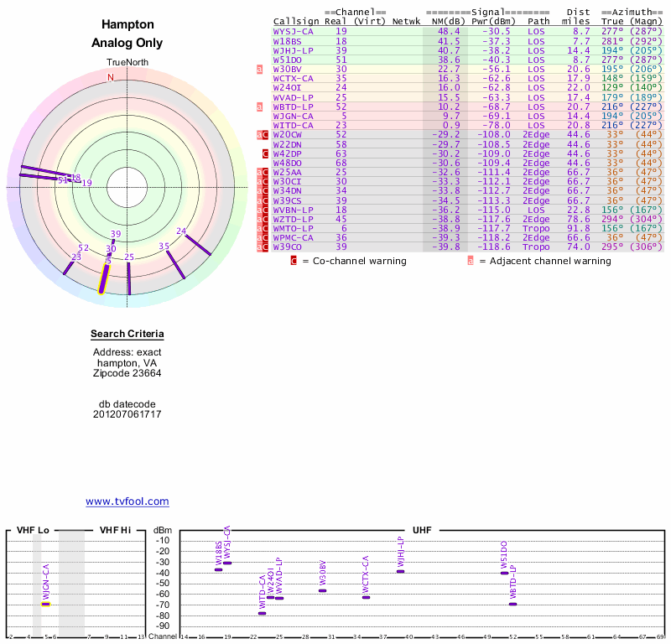Click the red N true-north marker
The width and height of the screenshot is (671, 644).
[110, 77]
